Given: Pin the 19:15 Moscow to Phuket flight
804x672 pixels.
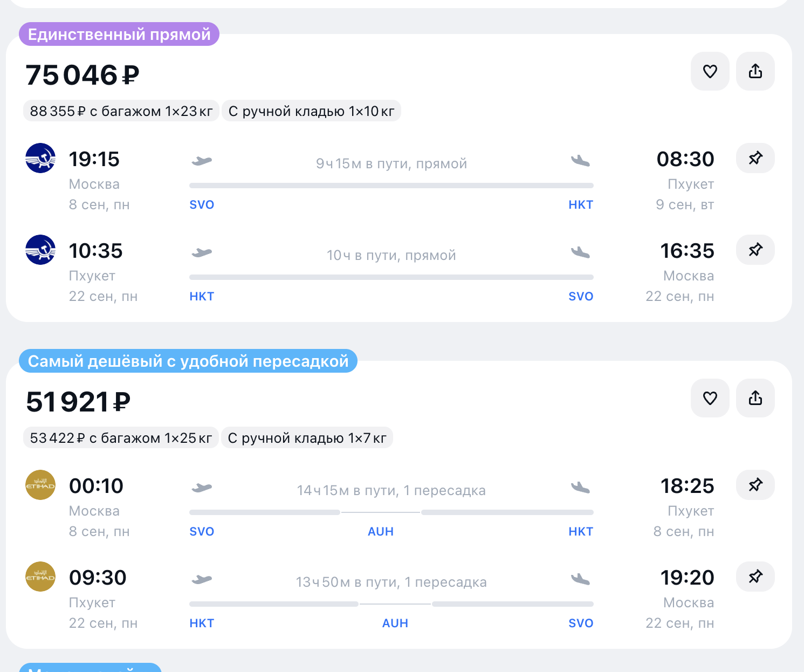Looking at the screenshot, I should (x=755, y=158).
